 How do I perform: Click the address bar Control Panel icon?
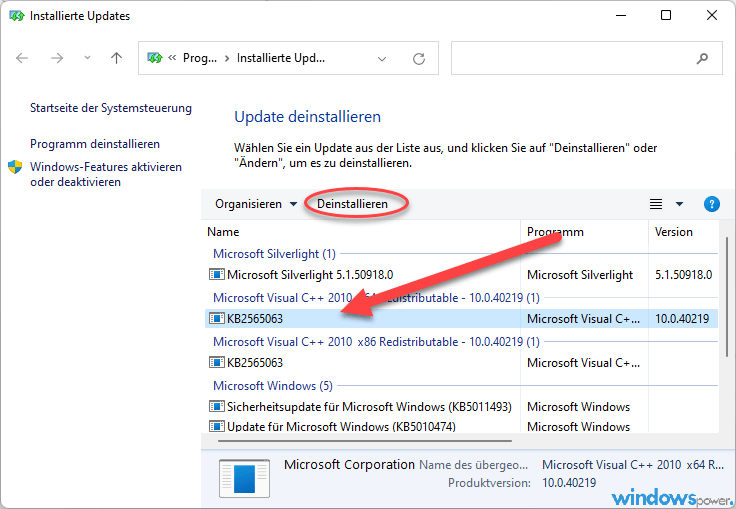coord(154,58)
